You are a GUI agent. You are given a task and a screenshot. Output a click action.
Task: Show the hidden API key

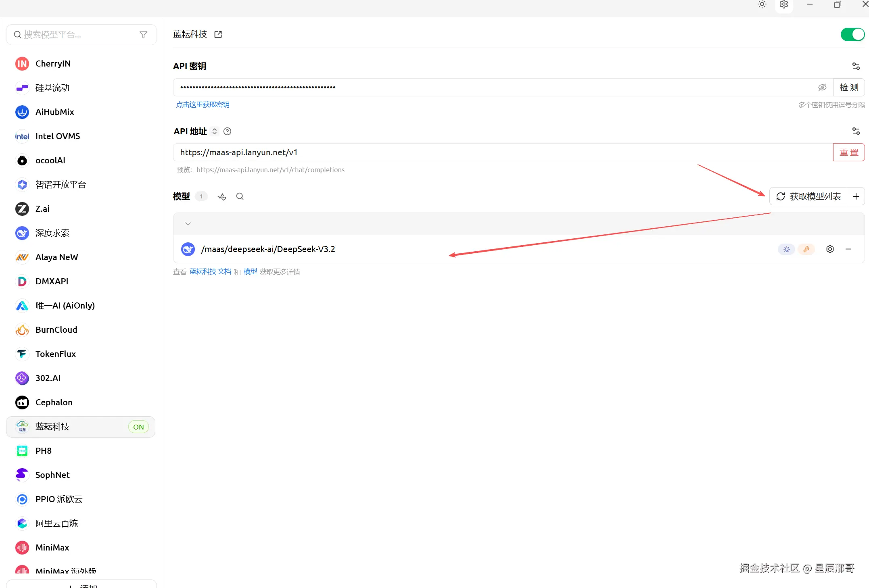(x=822, y=87)
